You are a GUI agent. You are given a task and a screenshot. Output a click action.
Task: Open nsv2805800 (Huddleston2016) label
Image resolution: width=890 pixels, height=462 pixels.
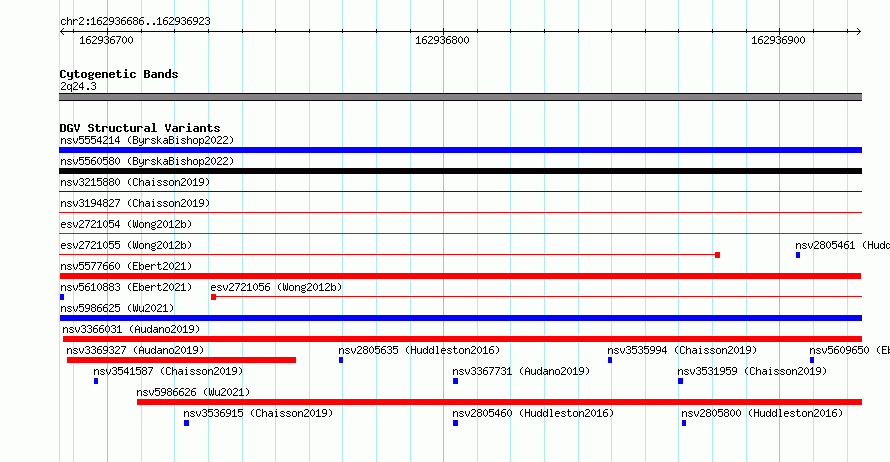[x=762, y=413]
